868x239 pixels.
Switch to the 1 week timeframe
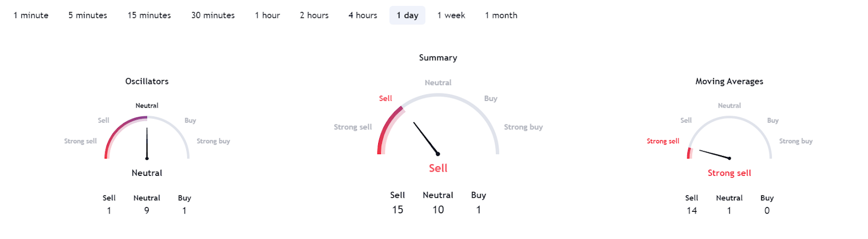tap(451, 15)
